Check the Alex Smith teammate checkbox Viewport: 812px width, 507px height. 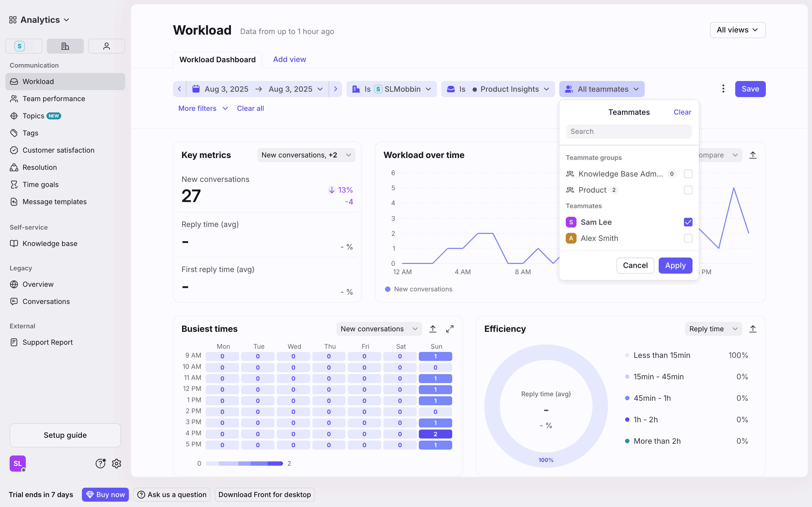click(x=688, y=238)
